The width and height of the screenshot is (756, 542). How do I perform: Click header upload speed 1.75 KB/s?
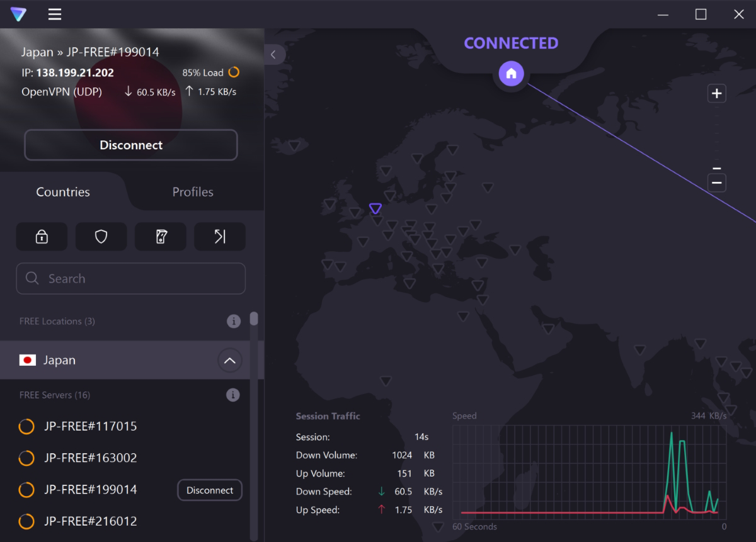211,92
